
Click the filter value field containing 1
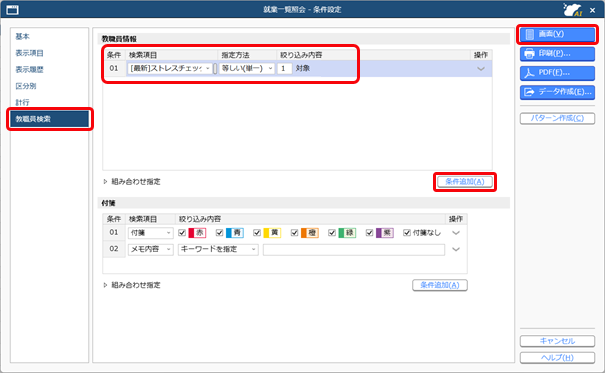[x=284, y=69]
